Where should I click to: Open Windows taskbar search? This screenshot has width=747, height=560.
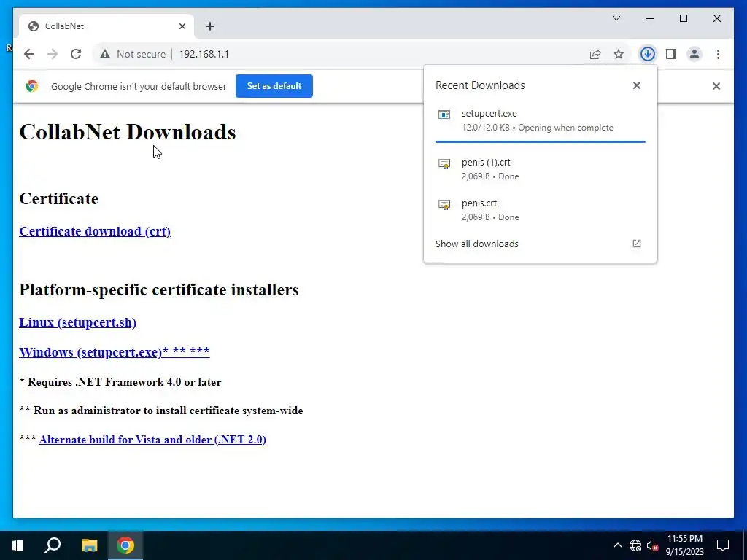click(53, 545)
